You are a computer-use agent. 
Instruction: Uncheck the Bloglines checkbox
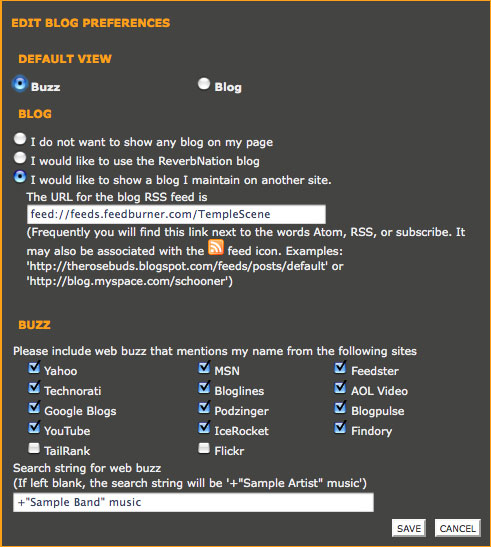pyautogui.click(x=204, y=387)
